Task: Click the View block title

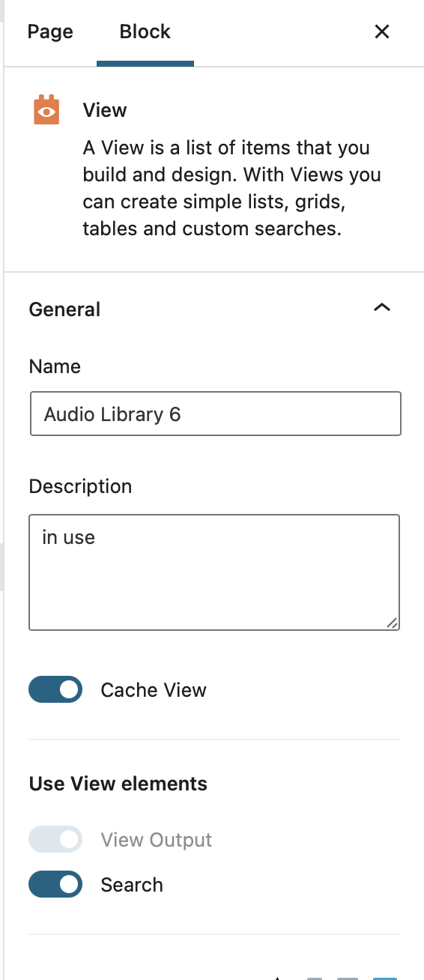Action: coord(105,110)
